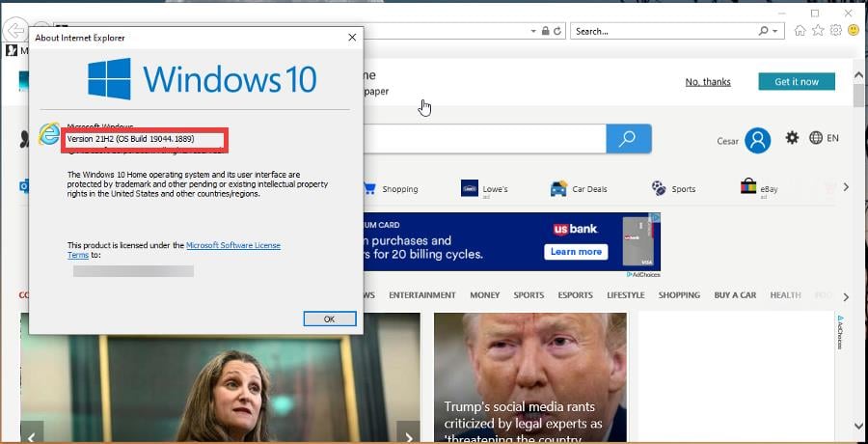Select the ESPORTS news tab
Viewport: 868px width, 444px height.
(575, 295)
